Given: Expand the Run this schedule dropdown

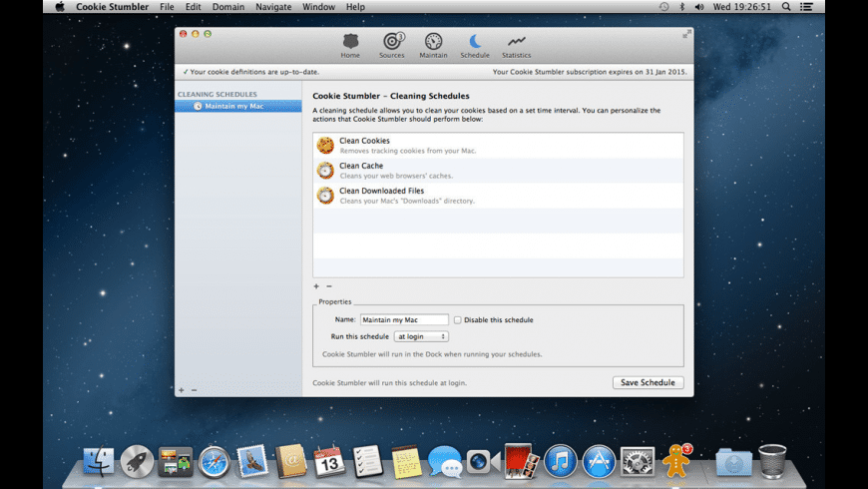Looking at the screenshot, I should 421,336.
